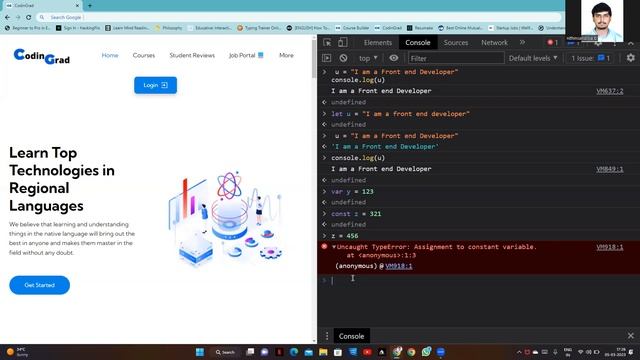Screen dimensions: 640x360
Task: Go back in browser history
Action: tap(7, 17)
